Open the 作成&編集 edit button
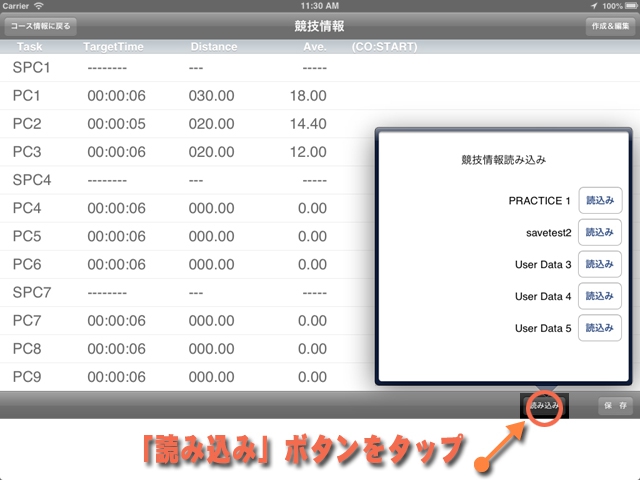Viewport: 640px width, 480px height. click(x=609, y=27)
